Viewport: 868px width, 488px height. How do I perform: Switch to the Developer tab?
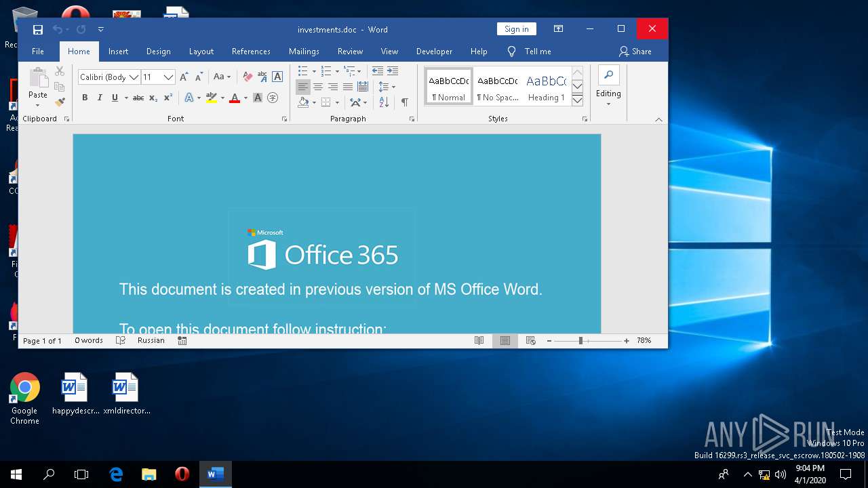pos(434,52)
